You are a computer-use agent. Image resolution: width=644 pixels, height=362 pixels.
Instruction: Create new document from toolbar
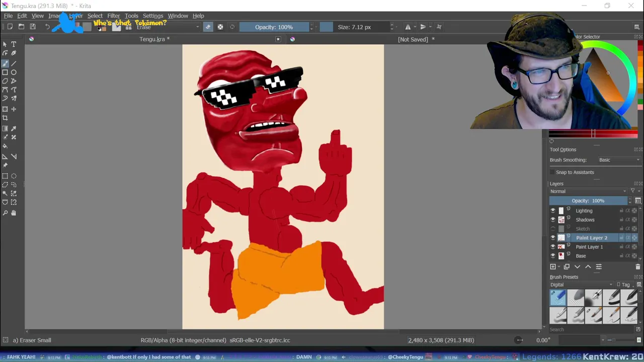pos(10,27)
